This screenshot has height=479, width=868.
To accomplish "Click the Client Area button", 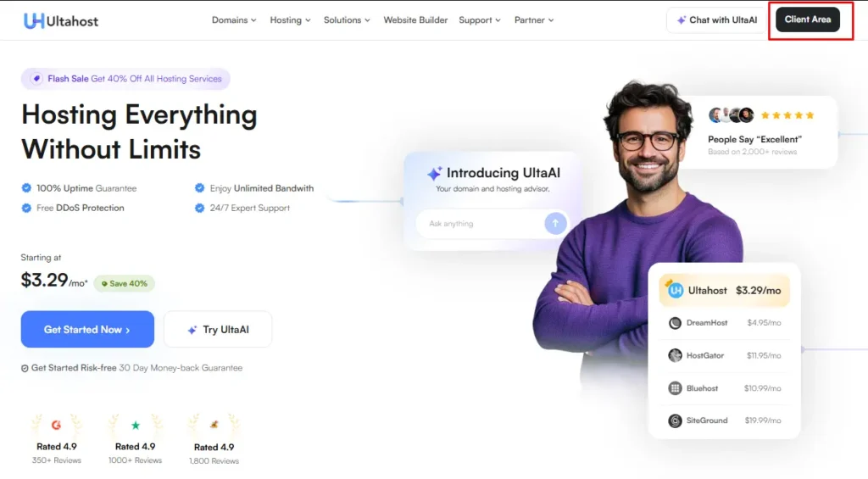I will point(808,19).
